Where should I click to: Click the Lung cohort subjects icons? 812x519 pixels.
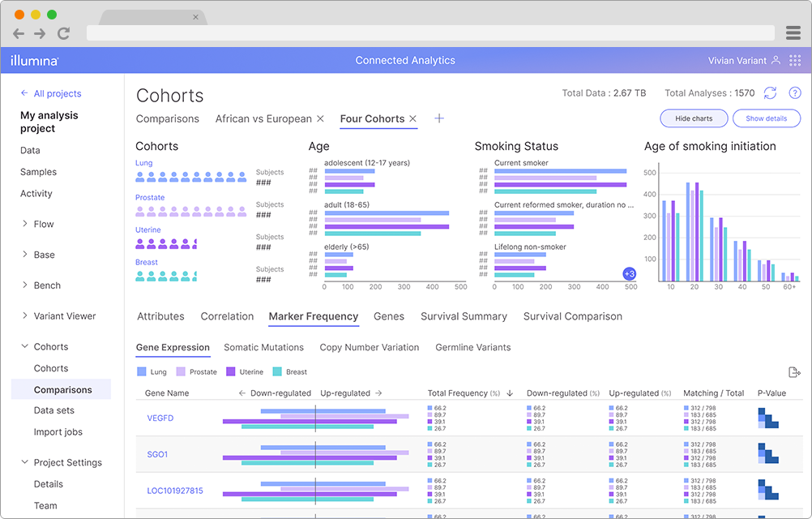point(191,177)
